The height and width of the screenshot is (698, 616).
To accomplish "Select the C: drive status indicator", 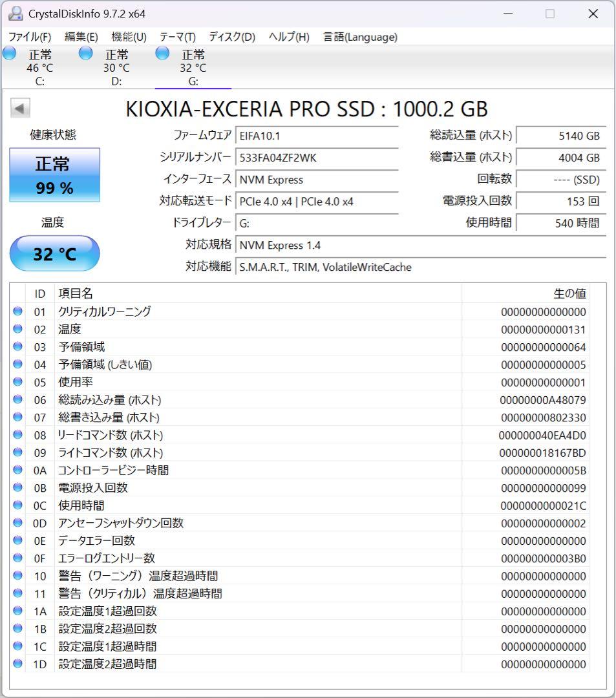I will (9, 54).
